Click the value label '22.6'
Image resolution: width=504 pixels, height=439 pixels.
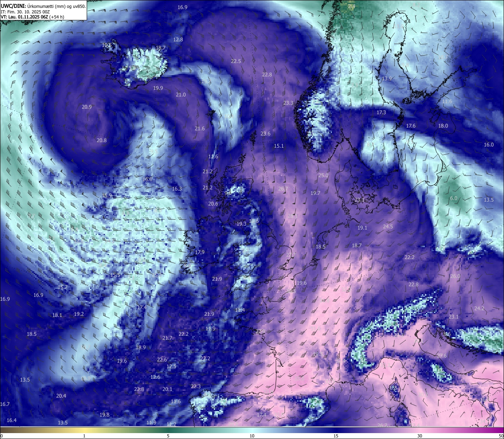point(162,360)
